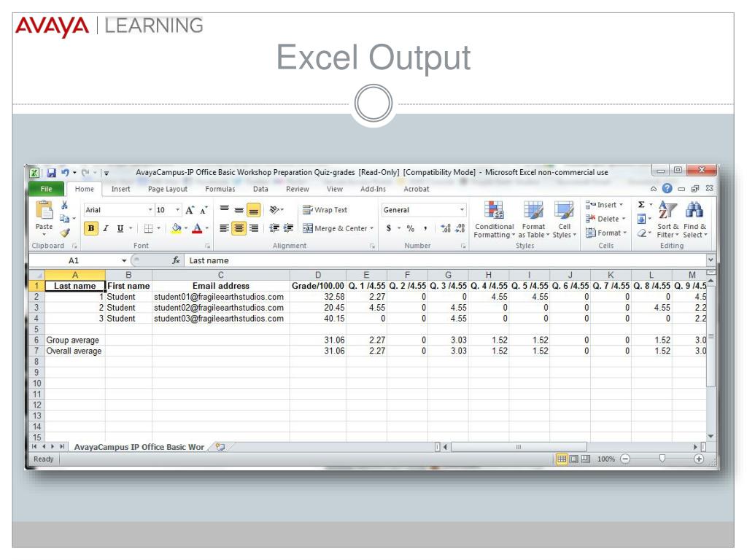Click Accounting Number Format dollar icon
This screenshot has height=560, width=747.
389,228
